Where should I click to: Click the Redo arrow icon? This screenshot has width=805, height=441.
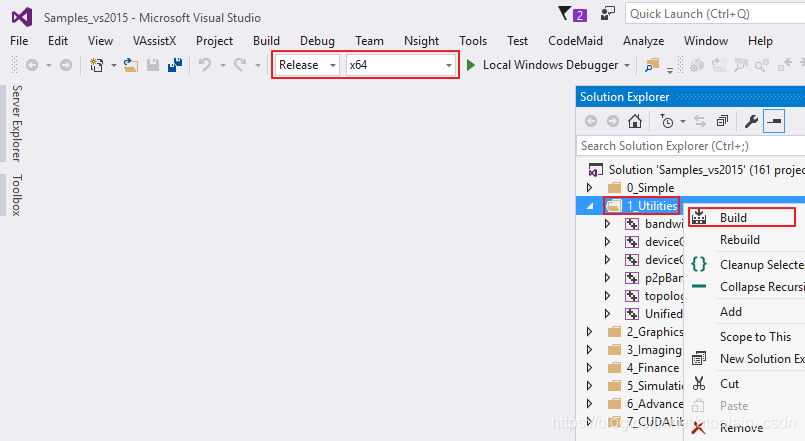pos(240,65)
